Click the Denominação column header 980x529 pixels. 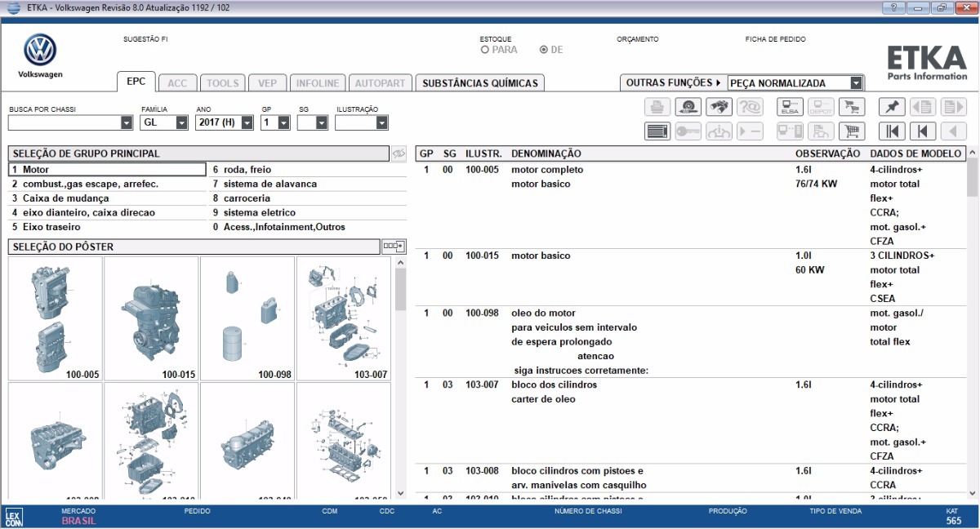546,153
